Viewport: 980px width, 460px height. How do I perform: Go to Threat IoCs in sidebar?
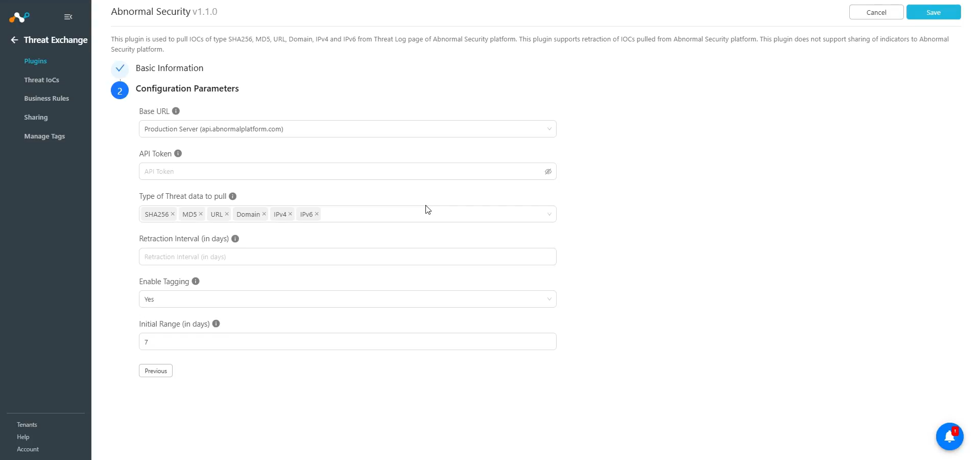41,80
